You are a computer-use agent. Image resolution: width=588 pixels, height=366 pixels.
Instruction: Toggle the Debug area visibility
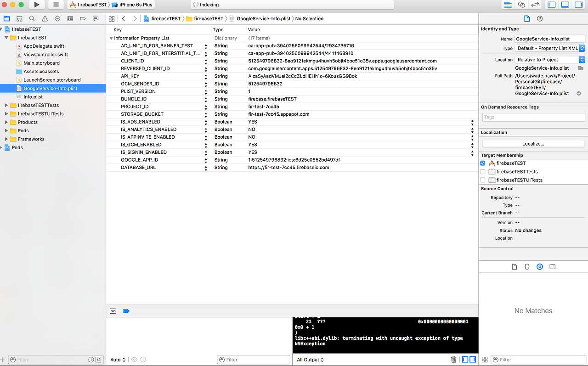565,5
